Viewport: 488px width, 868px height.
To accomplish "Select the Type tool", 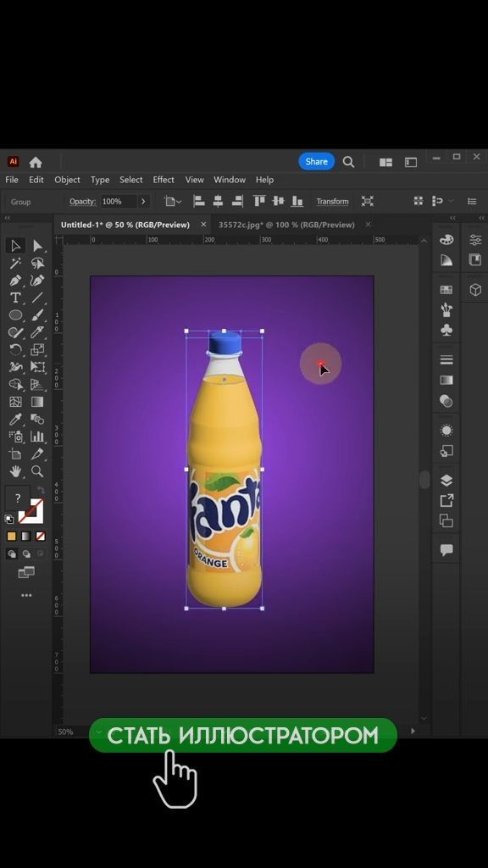I will (15, 298).
